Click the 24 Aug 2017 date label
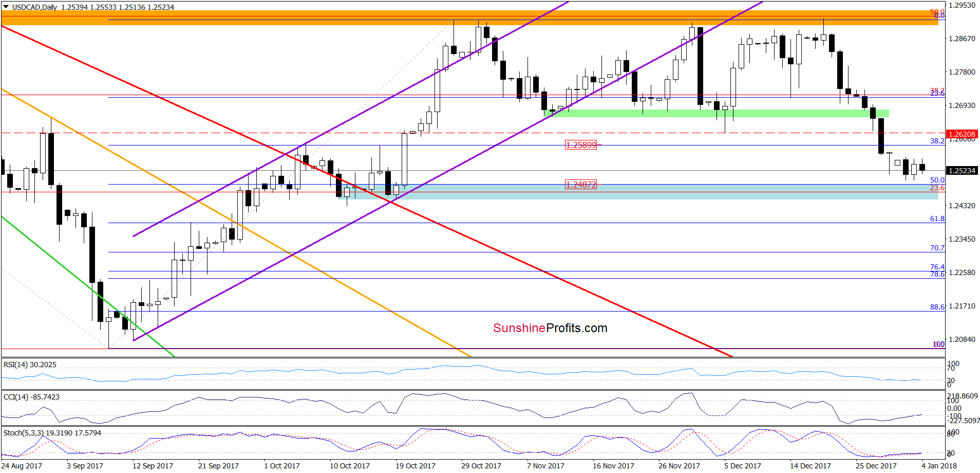 coord(22,466)
